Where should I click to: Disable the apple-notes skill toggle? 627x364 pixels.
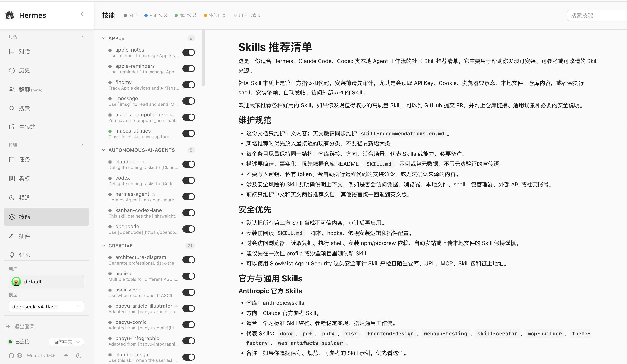[189, 52]
